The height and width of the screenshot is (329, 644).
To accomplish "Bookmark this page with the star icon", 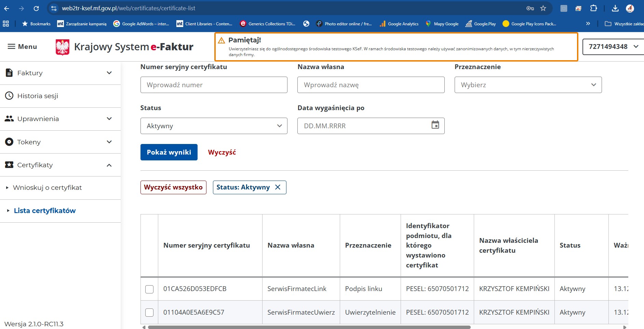I will (x=543, y=8).
